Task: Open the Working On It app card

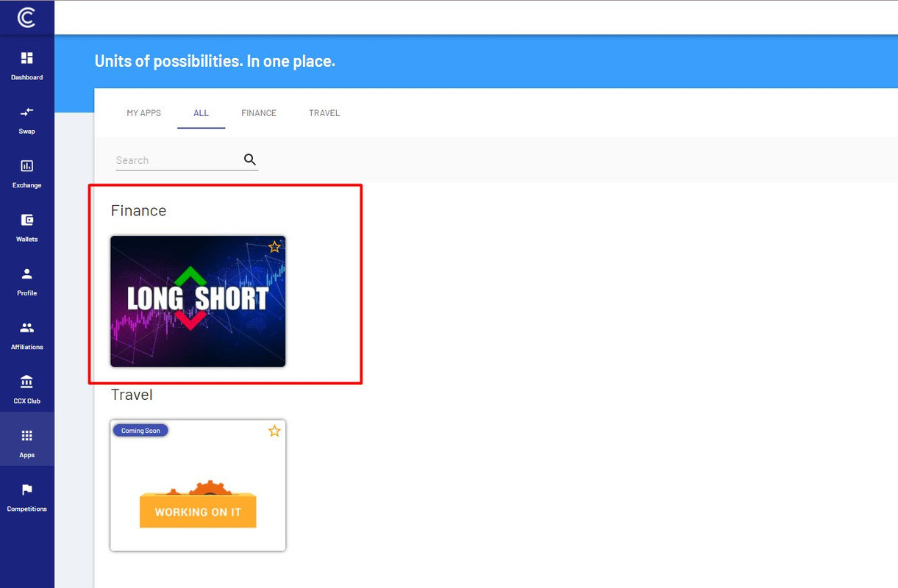Action: tap(198, 486)
